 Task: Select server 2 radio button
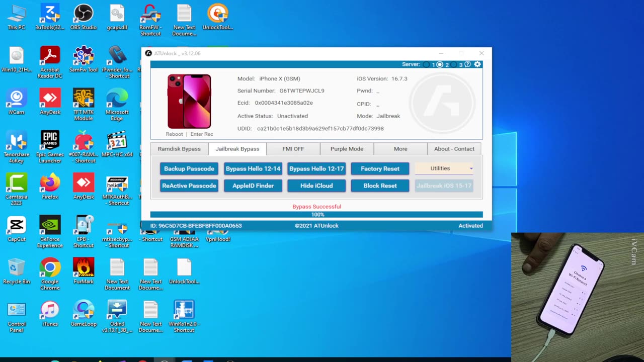click(x=440, y=64)
